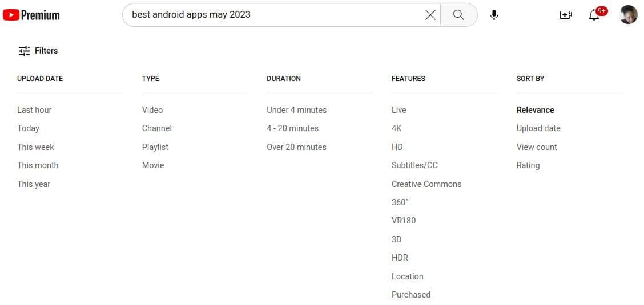Sort results by Relevance
This screenshot has width=644, height=305.
535,110
